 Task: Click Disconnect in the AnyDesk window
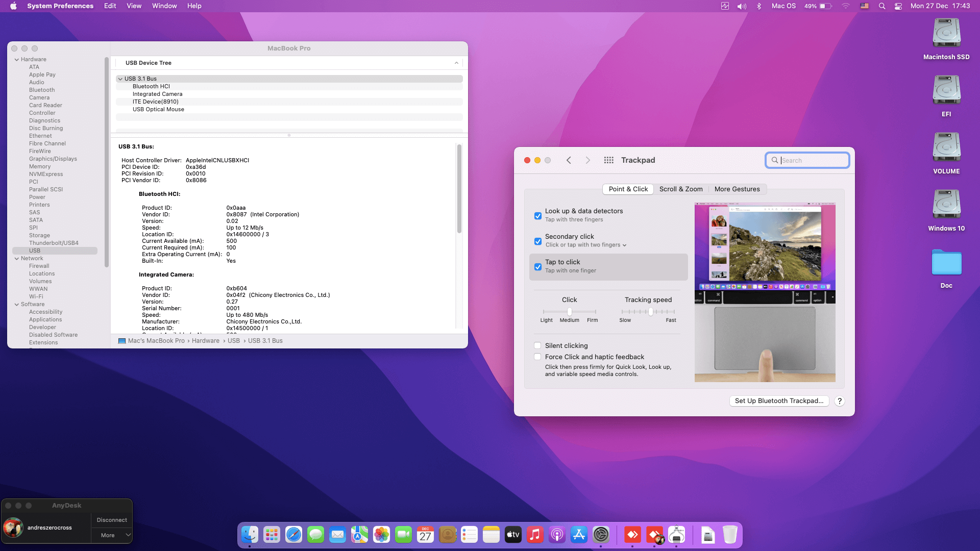[x=111, y=520]
